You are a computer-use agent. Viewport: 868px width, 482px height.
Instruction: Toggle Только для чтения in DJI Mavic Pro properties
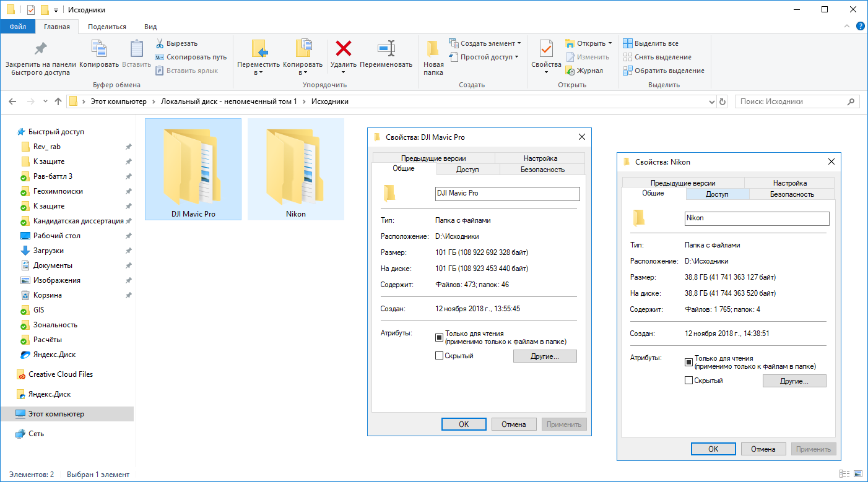point(439,337)
